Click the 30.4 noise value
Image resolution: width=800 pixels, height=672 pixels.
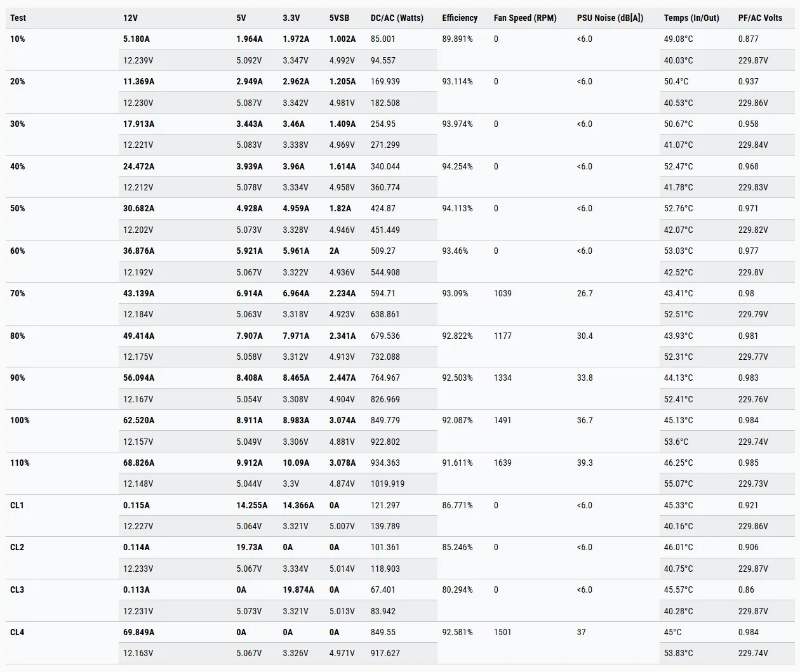(x=585, y=336)
